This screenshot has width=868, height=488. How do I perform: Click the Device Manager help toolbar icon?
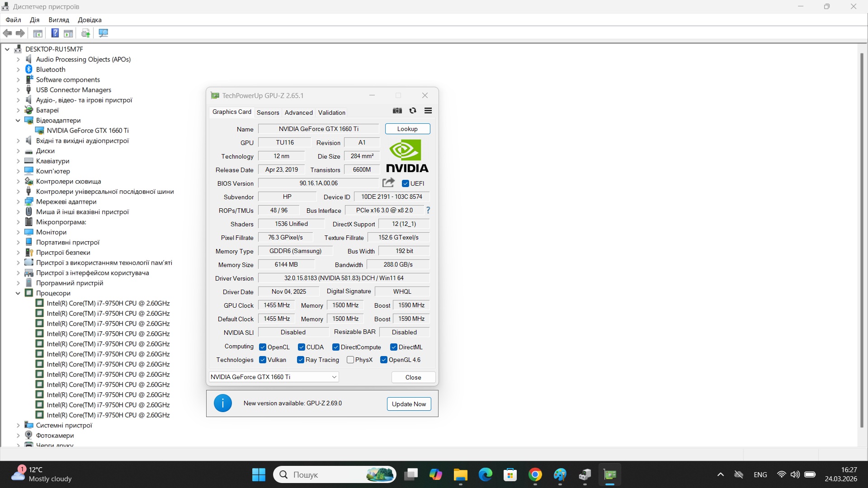(x=55, y=33)
